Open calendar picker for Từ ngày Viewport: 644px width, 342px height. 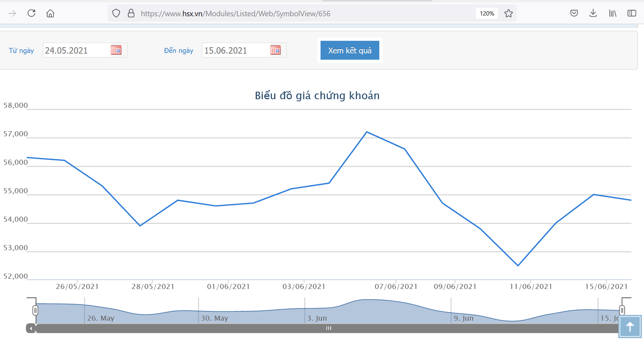(x=116, y=50)
